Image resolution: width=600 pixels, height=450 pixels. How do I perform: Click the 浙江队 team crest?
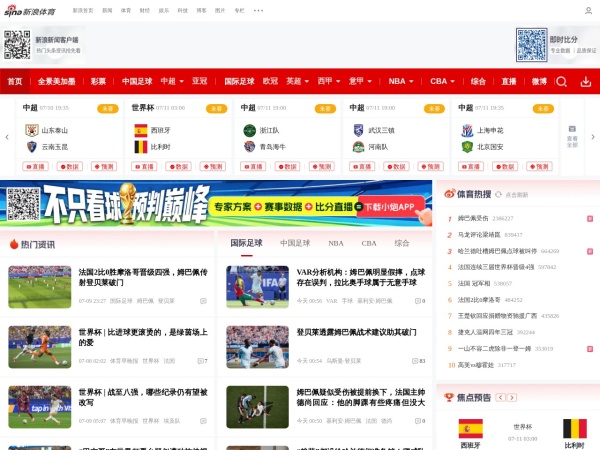tap(249, 130)
